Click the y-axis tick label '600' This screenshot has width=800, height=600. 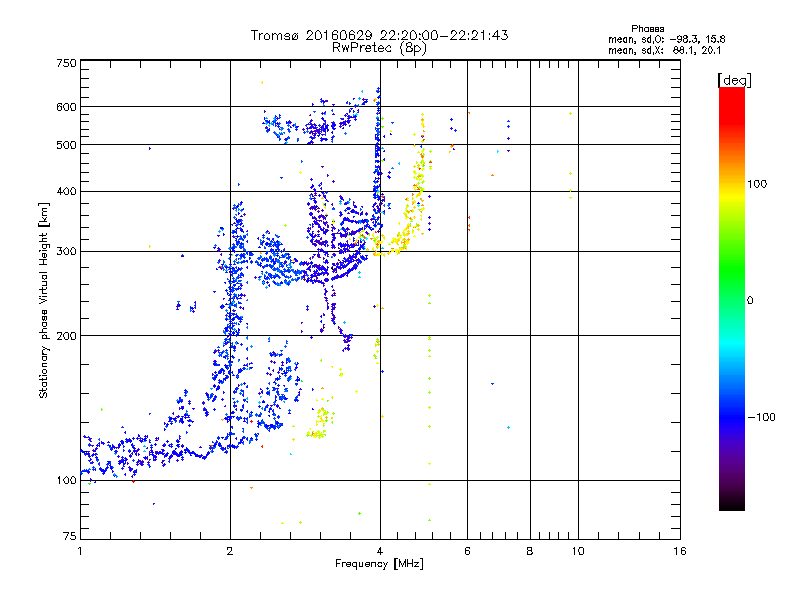(x=66, y=107)
